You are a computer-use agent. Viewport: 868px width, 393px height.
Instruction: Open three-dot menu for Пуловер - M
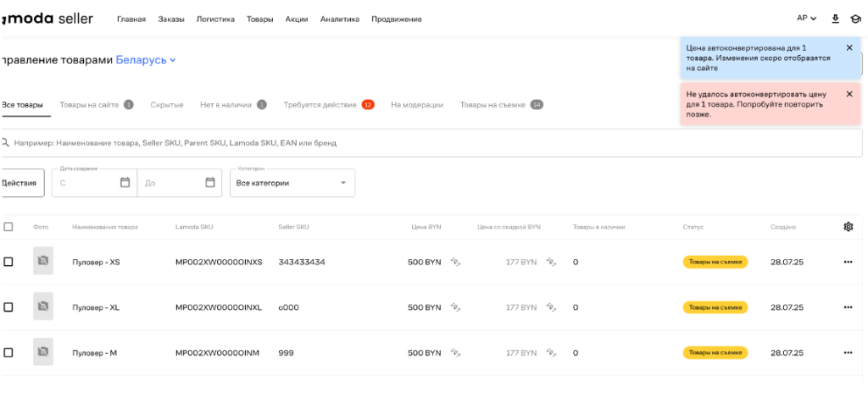(x=848, y=352)
